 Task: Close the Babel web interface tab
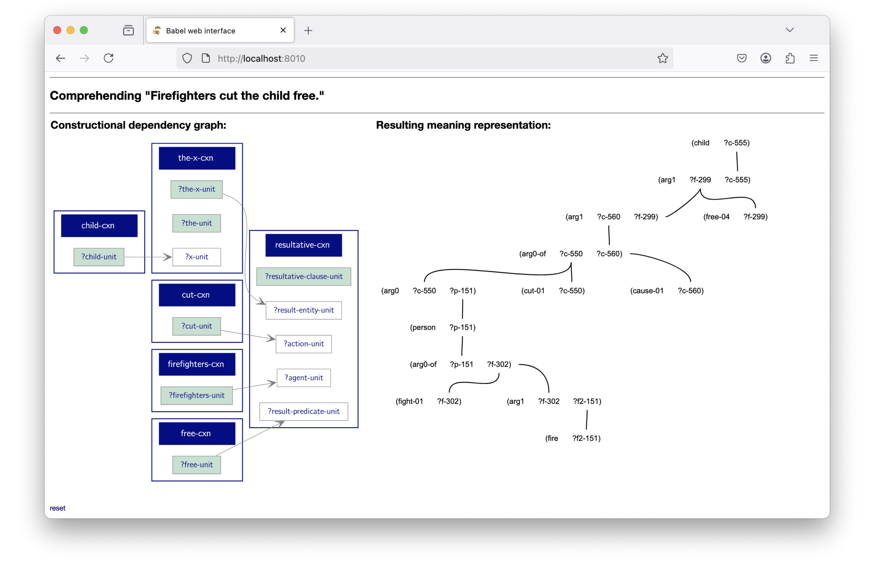[x=283, y=30]
